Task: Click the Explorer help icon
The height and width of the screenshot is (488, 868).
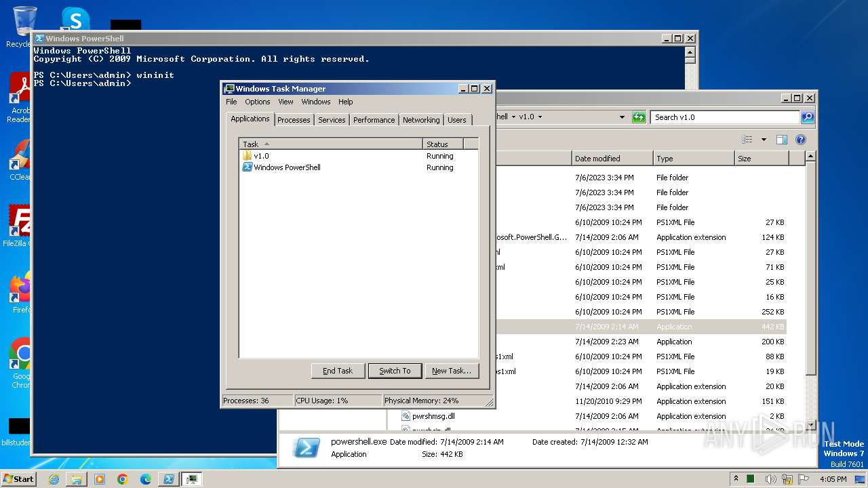Action: [x=801, y=140]
